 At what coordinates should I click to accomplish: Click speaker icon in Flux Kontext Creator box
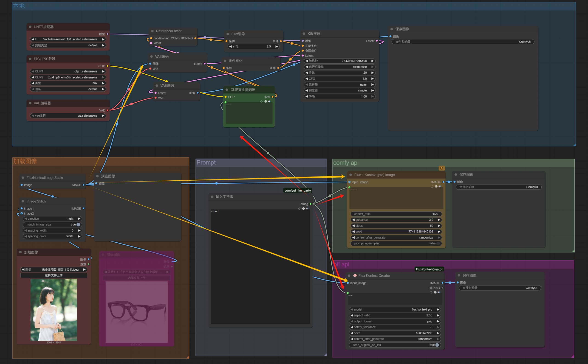(439, 292)
